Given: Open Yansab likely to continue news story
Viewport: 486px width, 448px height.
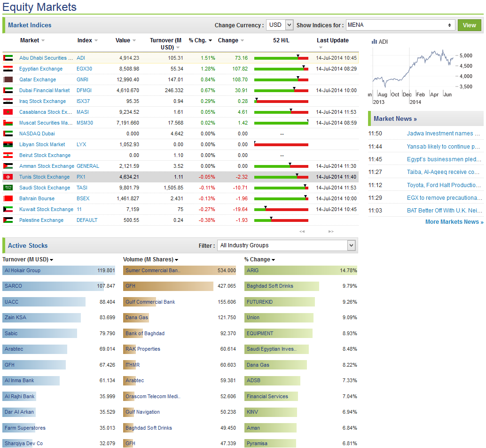Looking at the screenshot, I should (443, 147).
